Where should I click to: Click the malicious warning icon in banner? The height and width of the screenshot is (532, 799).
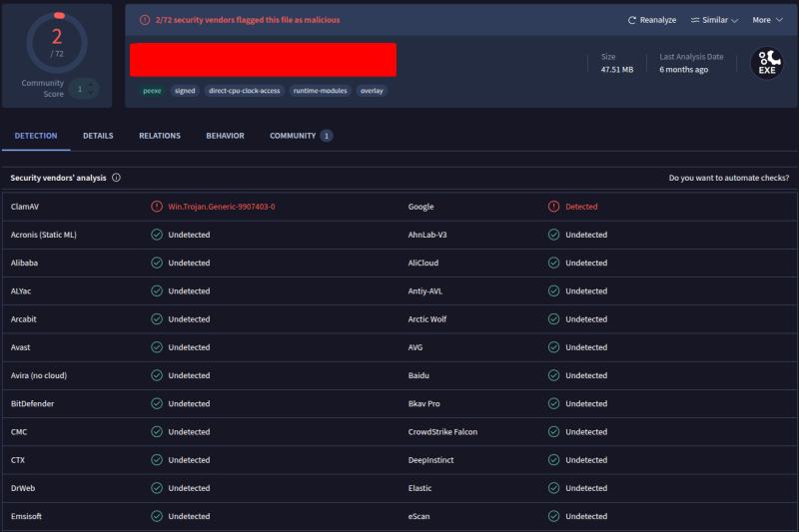click(145, 20)
